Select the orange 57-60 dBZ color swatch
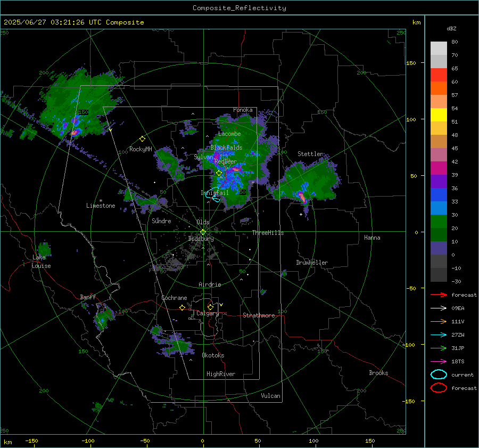 pyautogui.click(x=439, y=88)
